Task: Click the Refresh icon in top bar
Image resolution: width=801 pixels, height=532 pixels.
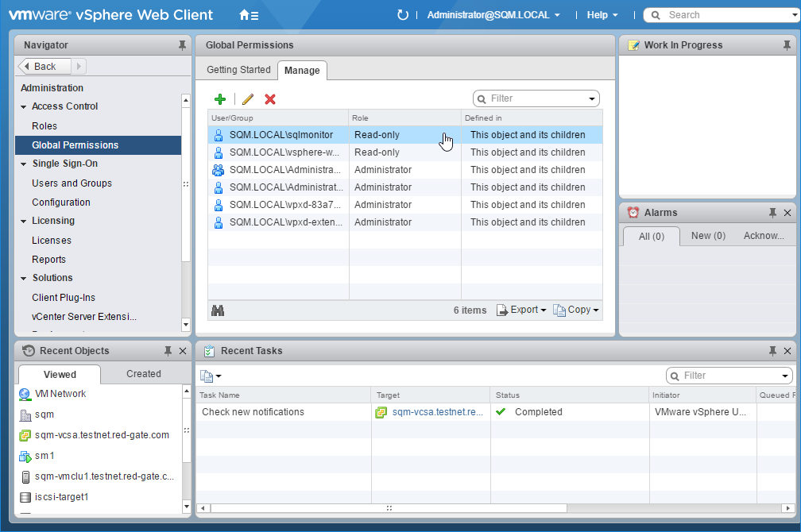Action: [403, 15]
